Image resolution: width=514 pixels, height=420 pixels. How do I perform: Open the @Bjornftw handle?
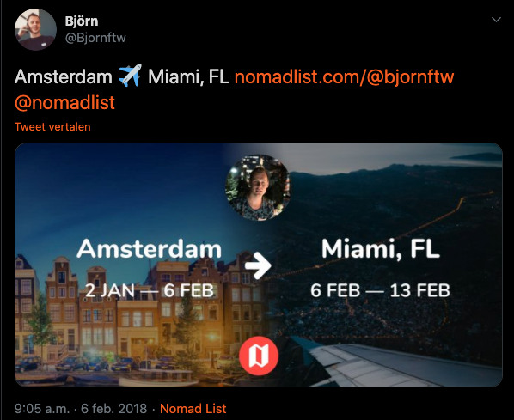pyautogui.click(x=95, y=38)
